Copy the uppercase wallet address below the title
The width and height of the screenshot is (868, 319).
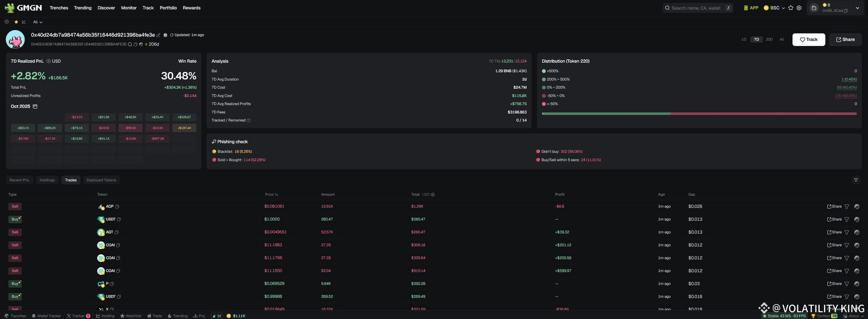point(136,44)
